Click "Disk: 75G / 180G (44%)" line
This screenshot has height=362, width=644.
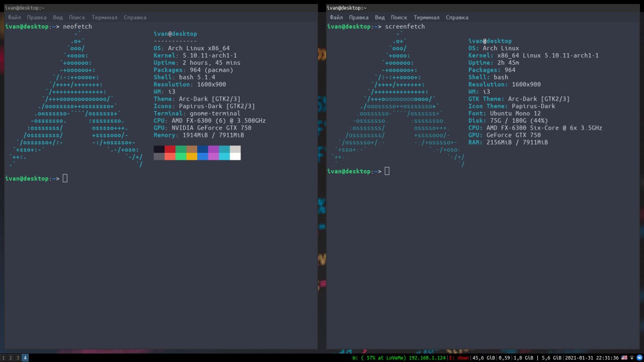coord(508,121)
